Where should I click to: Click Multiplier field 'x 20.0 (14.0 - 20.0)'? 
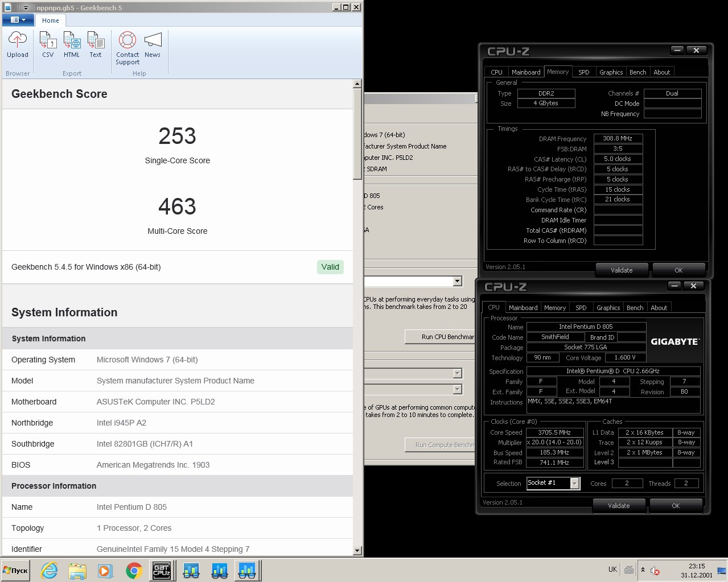click(554, 442)
